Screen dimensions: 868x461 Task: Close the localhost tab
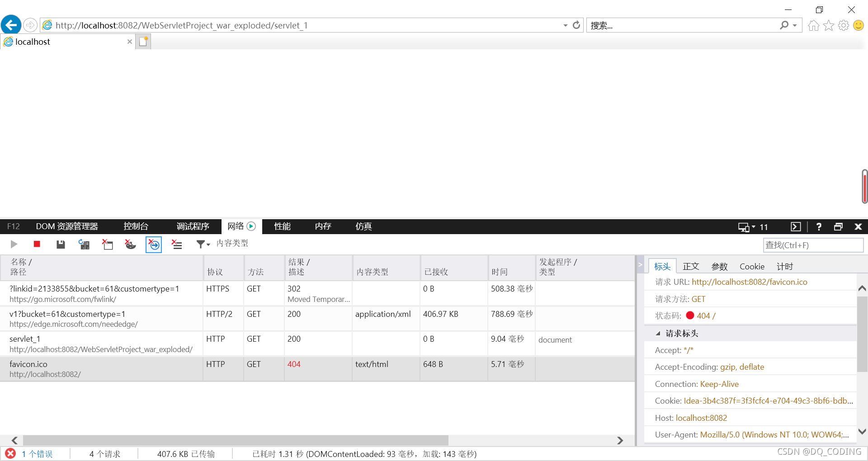(x=130, y=42)
